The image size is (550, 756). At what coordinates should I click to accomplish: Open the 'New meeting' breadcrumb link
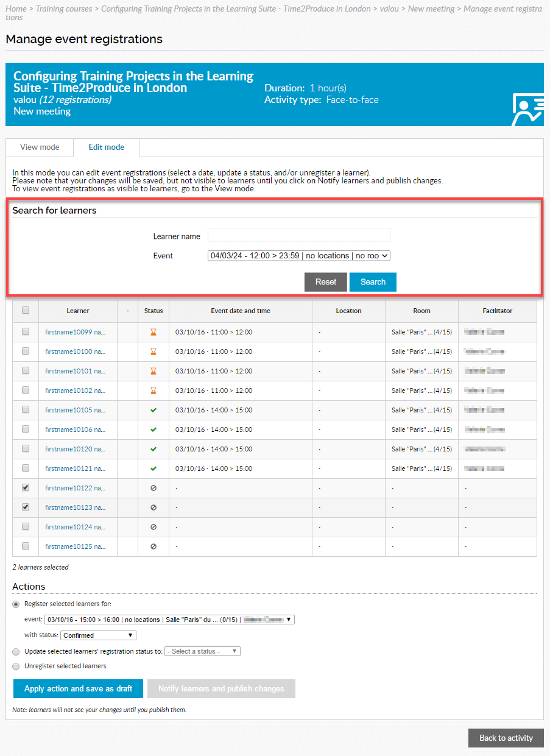click(431, 9)
